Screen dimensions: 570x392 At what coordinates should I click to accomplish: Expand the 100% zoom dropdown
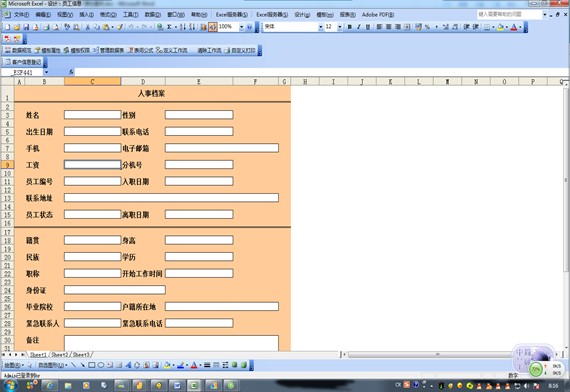coord(241,27)
